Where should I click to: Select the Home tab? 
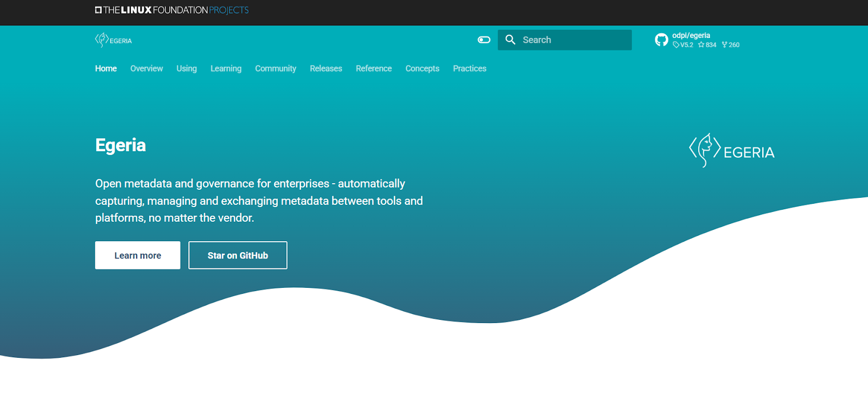click(x=106, y=68)
